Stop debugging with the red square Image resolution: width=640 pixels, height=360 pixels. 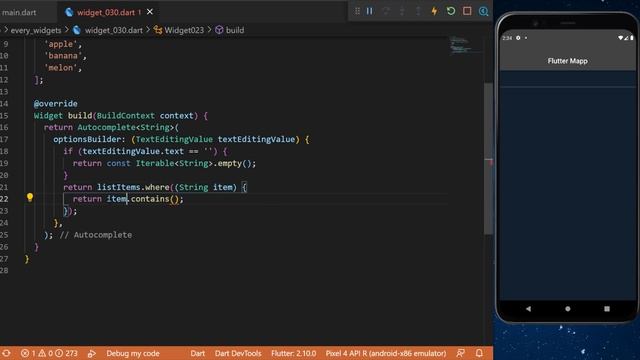point(467,11)
